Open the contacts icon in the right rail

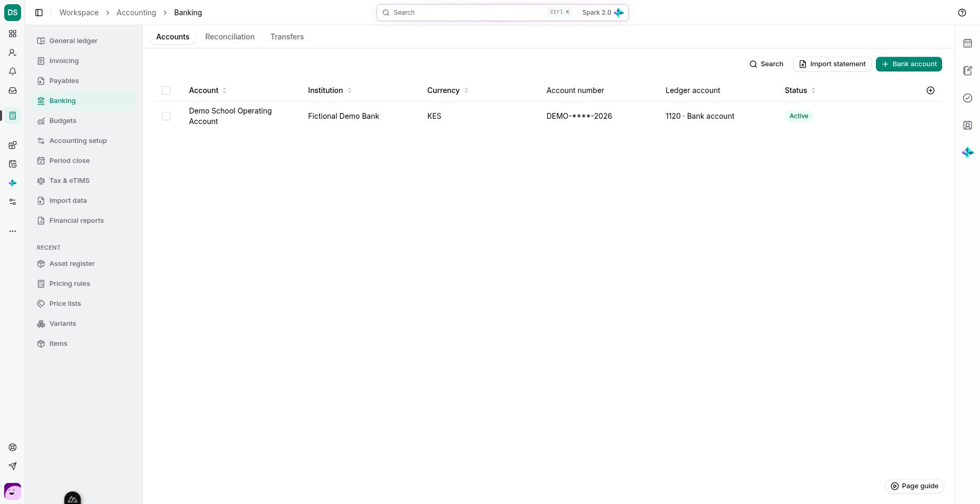[x=967, y=125]
